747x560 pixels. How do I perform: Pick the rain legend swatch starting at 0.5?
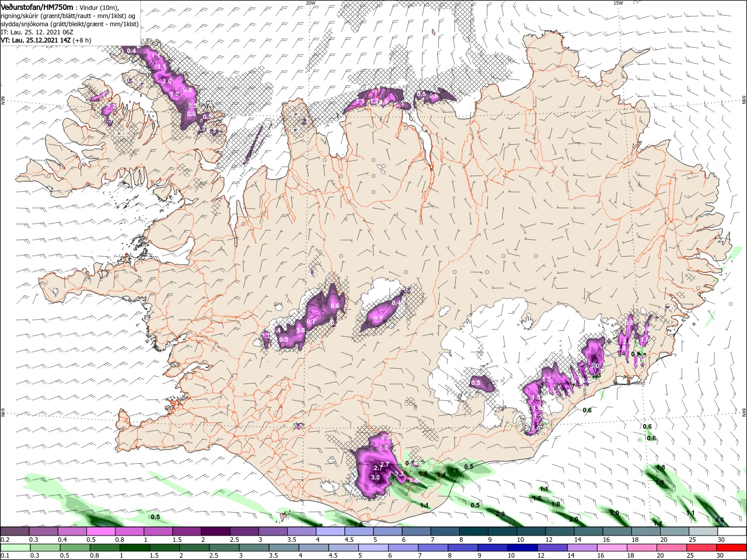tap(75, 548)
